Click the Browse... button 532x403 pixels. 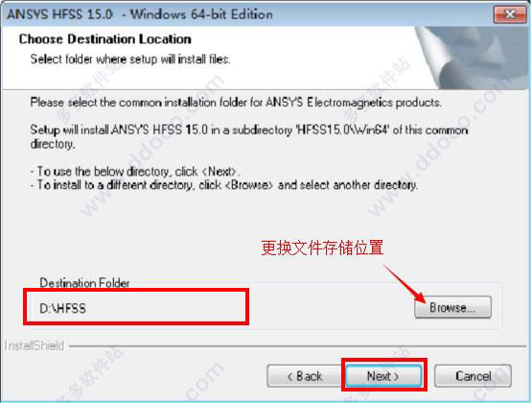pos(452,307)
